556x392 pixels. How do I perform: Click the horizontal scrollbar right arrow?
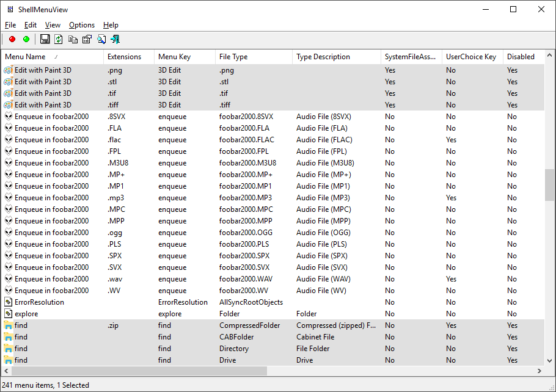coord(540,371)
